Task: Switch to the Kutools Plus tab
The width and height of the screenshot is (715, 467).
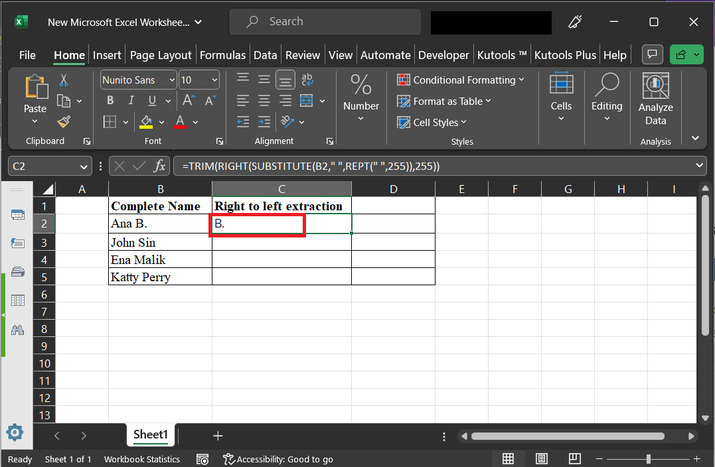Action: tap(565, 55)
